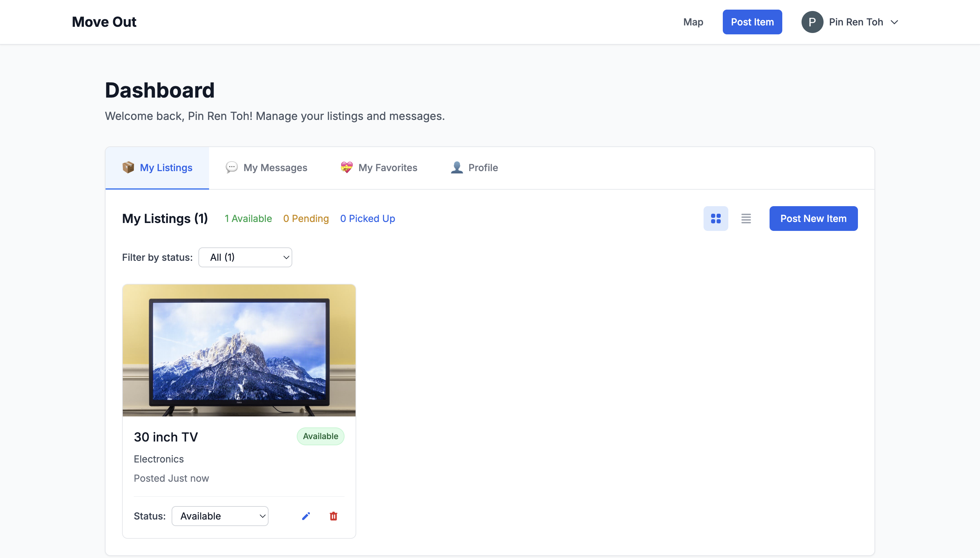This screenshot has height=558, width=980.
Task: Click the Post Item header button
Action: pyautogui.click(x=752, y=22)
